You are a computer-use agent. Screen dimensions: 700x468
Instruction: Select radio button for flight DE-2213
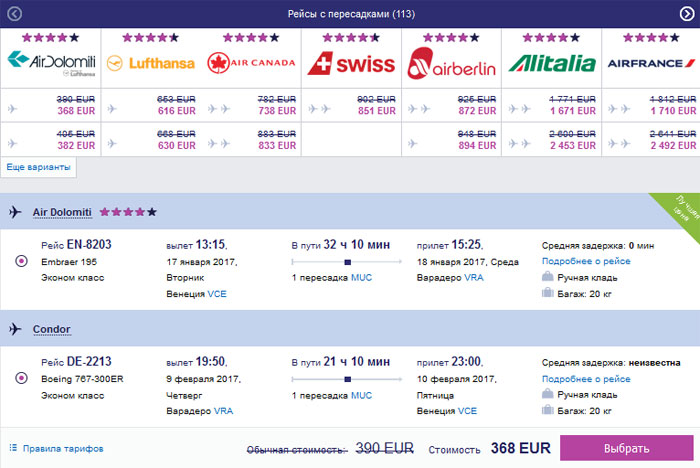[22, 379]
